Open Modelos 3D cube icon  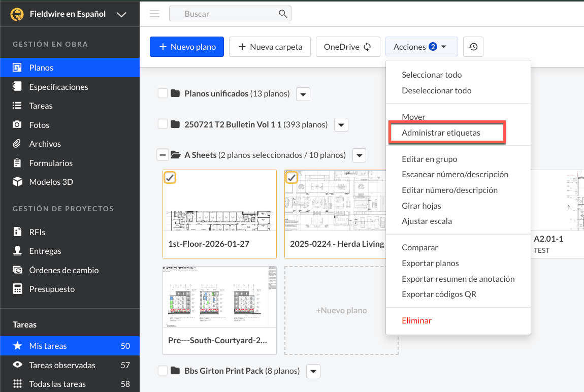pos(17,182)
